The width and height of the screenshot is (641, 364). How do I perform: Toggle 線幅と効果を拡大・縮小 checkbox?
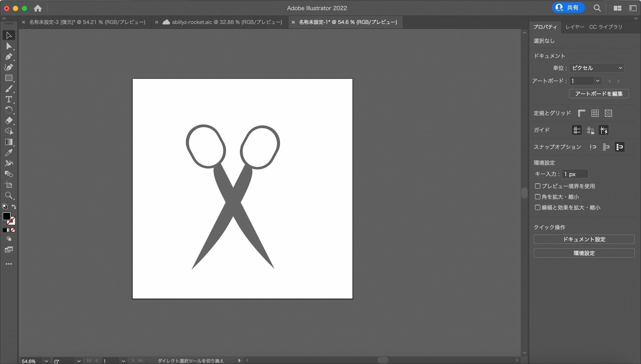click(x=538, y=207)
